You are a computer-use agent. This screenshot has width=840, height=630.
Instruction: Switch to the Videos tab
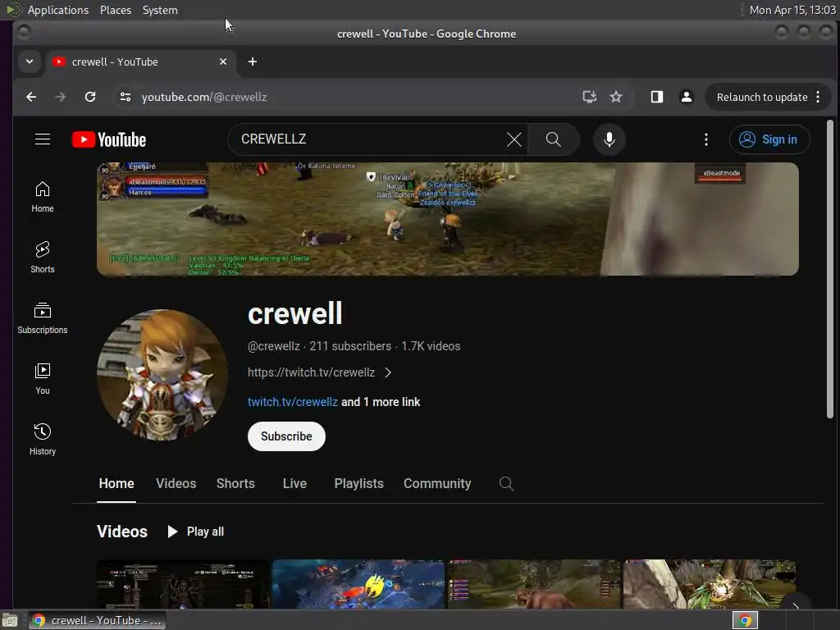pyautogui.click(x=176, y=484)
